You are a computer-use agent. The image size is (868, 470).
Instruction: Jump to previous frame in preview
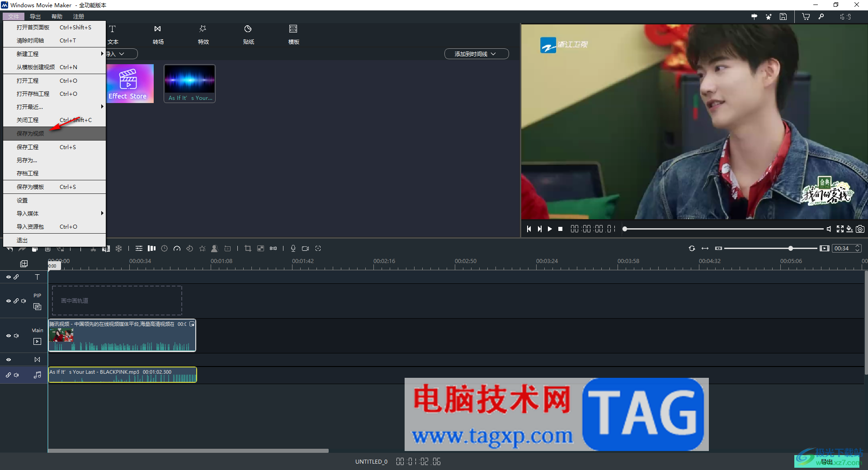point(529,229)
